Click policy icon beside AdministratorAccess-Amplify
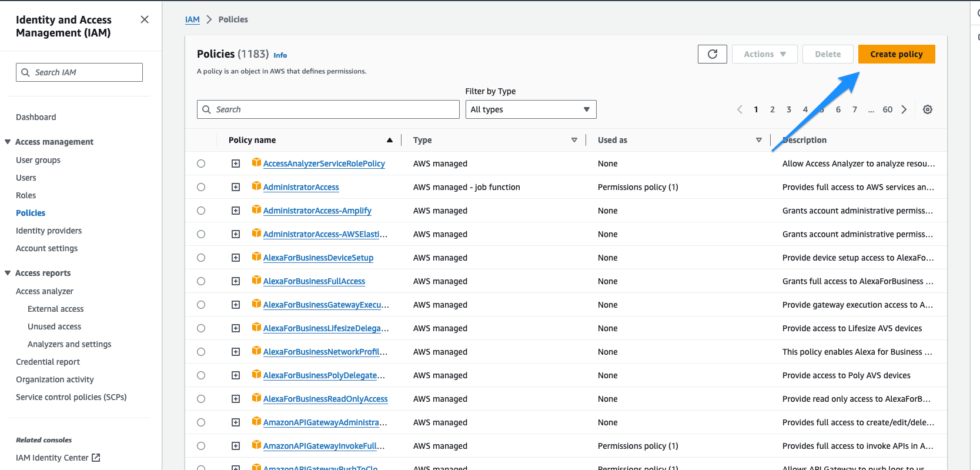980x470 pixels. pos(256,209)
